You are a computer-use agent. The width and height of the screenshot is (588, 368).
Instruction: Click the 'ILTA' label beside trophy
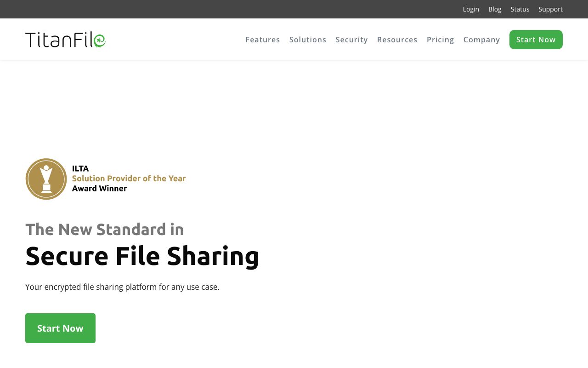click(80, 168)
